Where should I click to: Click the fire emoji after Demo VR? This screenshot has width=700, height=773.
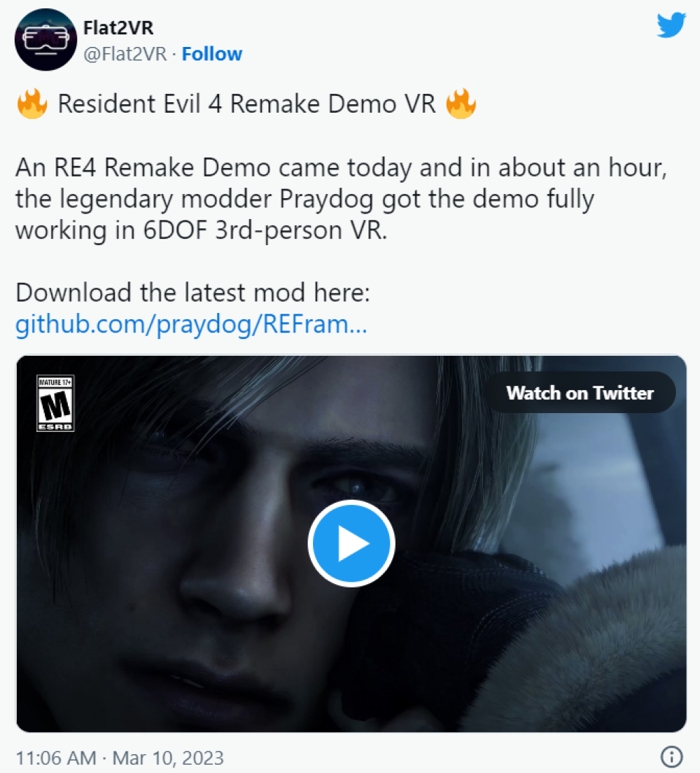461,104
